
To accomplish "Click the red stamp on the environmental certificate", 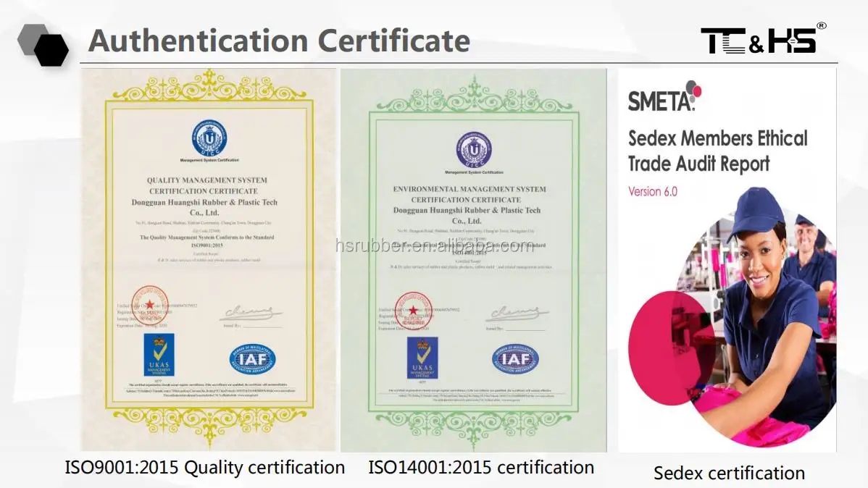I will point(414,311).
